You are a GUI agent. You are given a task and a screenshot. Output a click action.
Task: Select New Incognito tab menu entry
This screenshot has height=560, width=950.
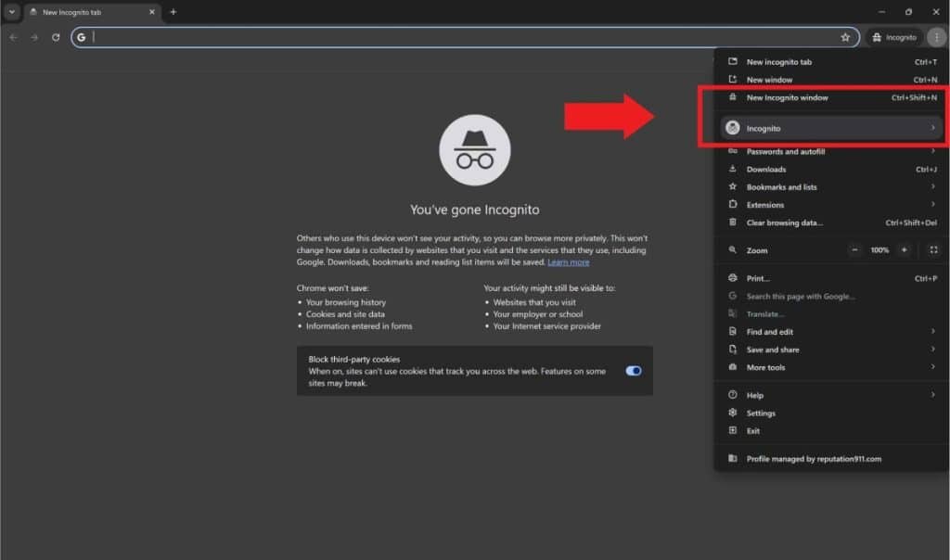click(x=831, y=62)
